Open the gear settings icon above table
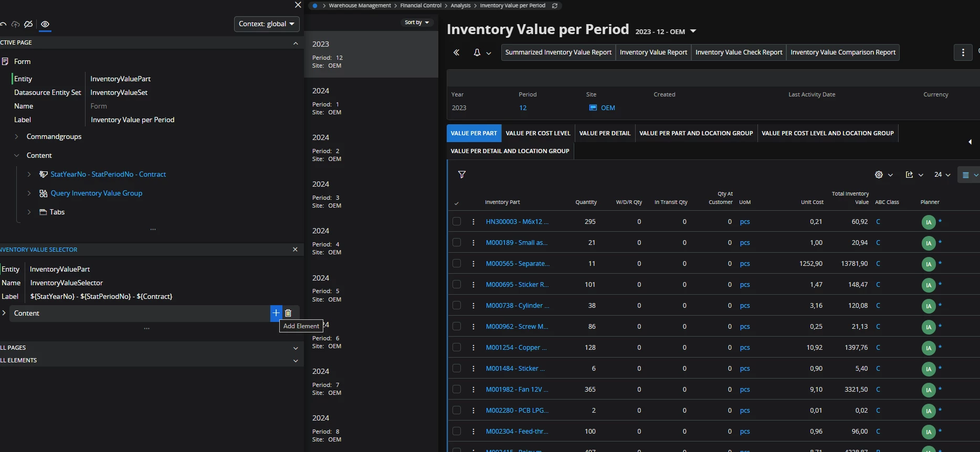 [x=879, y=175]
